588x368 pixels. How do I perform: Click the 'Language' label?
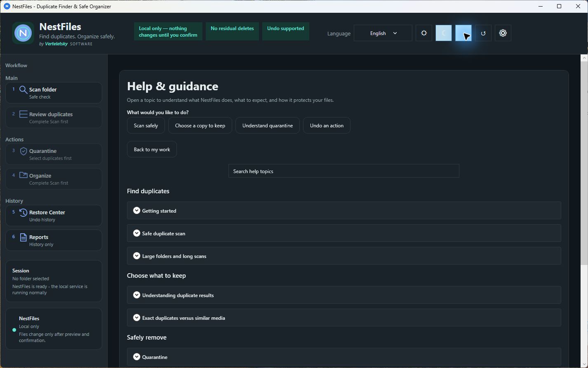tap(339, 33)
